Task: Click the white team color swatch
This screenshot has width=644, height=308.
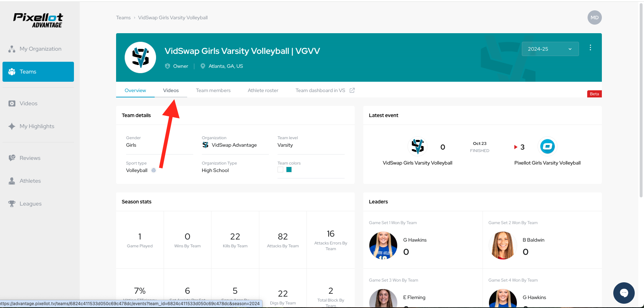Action: (280, 170)
